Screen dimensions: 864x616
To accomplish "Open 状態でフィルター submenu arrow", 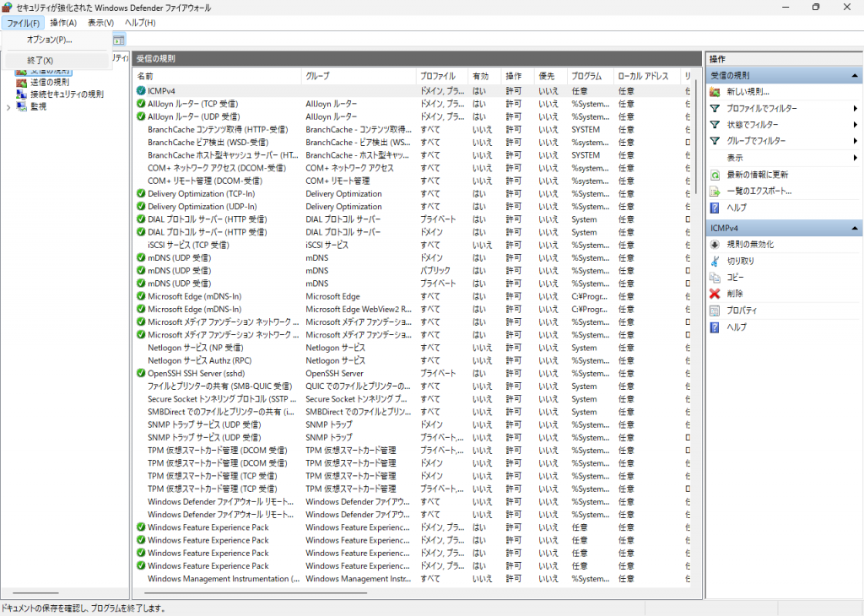I will click(x=856, y=125).
